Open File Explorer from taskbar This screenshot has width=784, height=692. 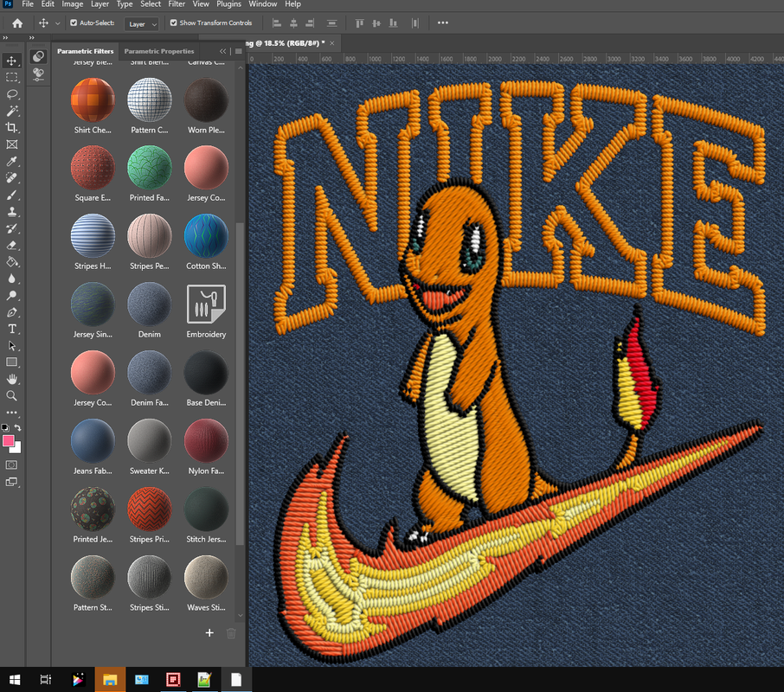pos(110,680)
